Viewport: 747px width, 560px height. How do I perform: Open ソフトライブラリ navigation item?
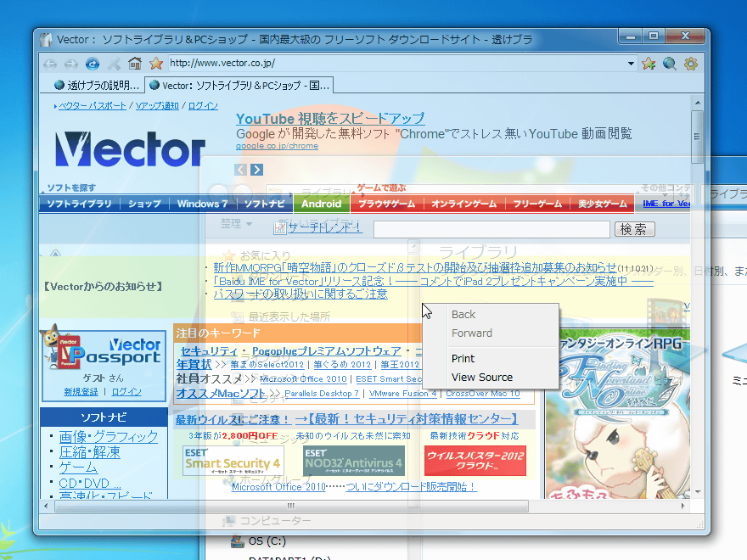(x=79, y=204)
